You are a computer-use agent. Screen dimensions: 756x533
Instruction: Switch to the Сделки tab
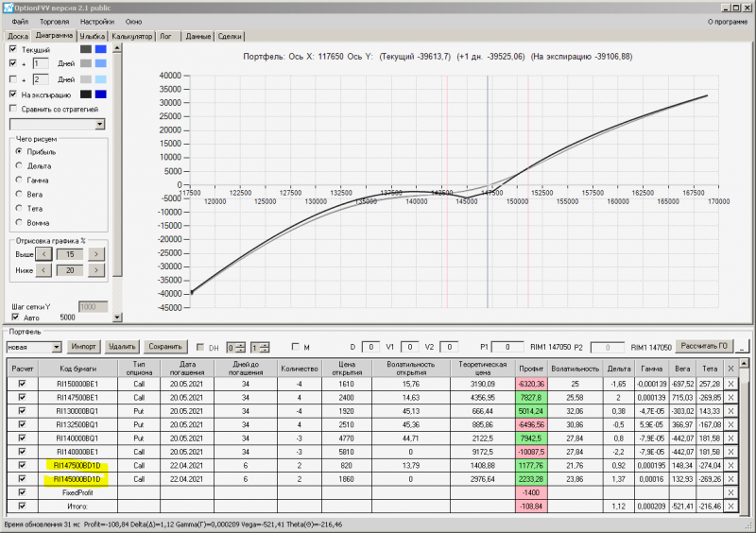click(x=230, y=36)
